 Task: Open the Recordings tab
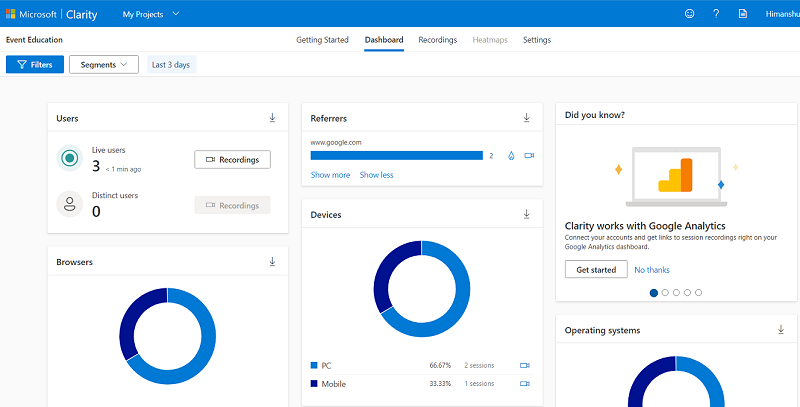(x=438, y=40)
